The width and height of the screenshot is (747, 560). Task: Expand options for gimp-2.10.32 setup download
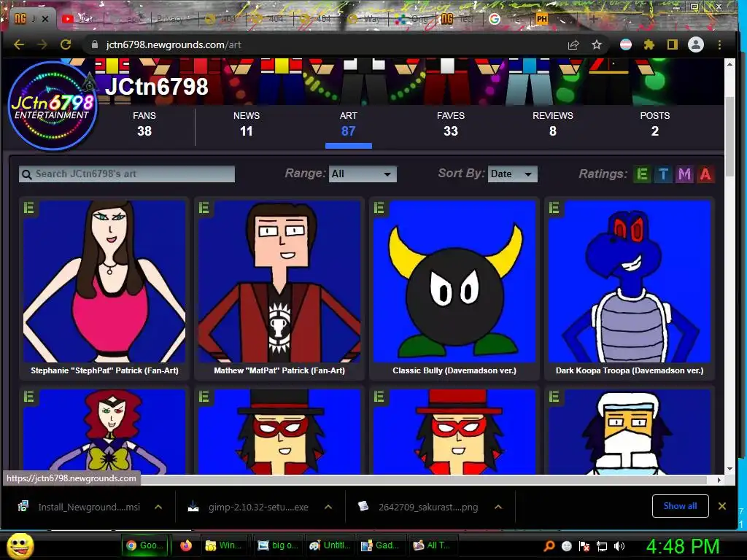tap(328, 507)
